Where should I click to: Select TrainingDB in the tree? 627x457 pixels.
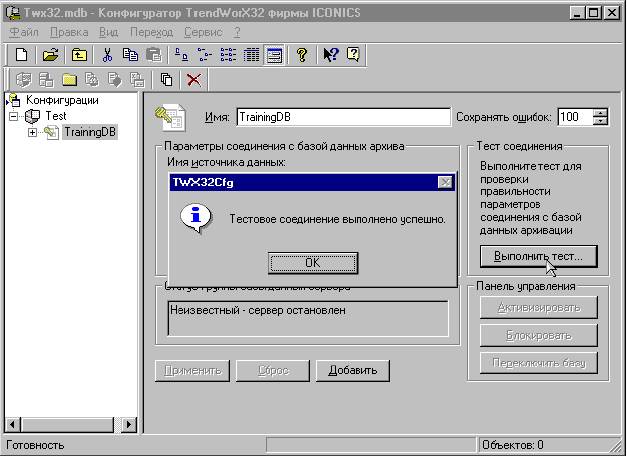click(90, 132)
